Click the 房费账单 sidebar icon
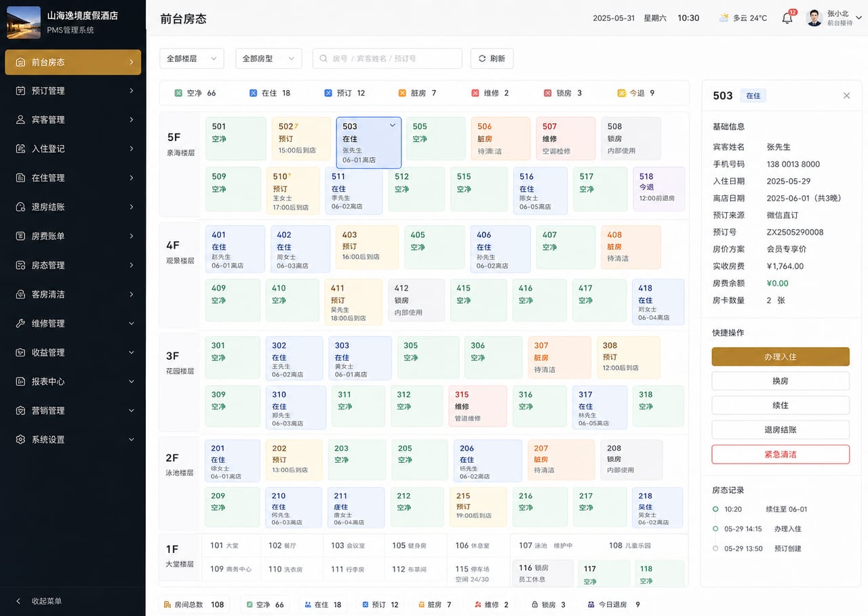This screenshot has width=868, height=616. [20, 237]
